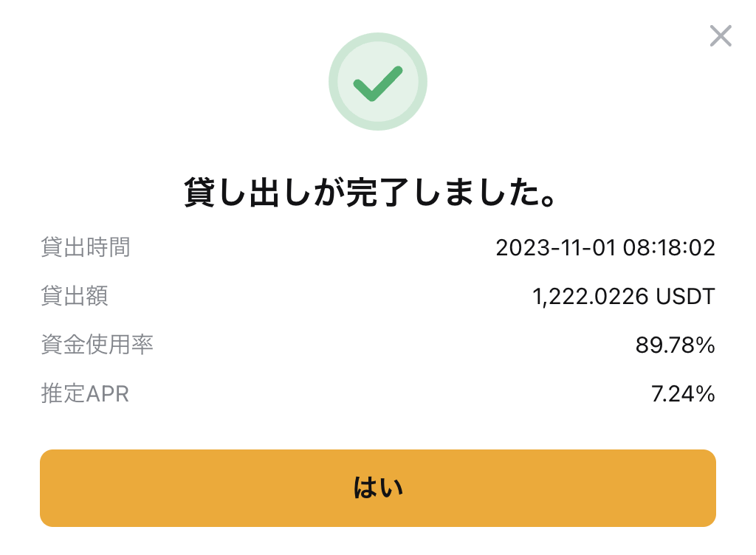Click the 貸出時間 label

86,247
